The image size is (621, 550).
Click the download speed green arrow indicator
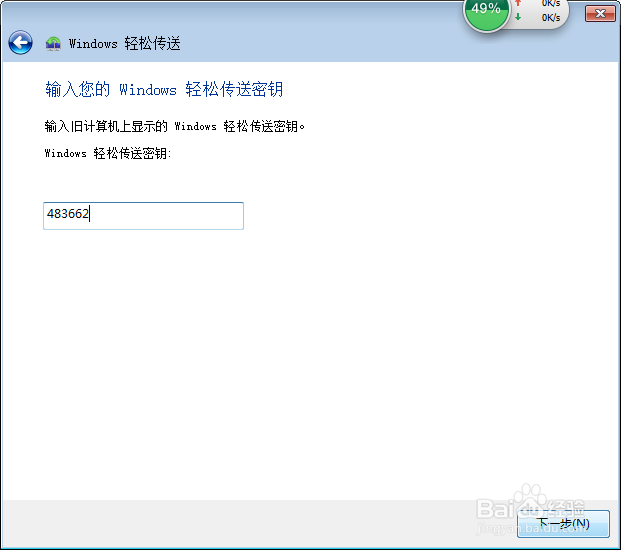518,17
